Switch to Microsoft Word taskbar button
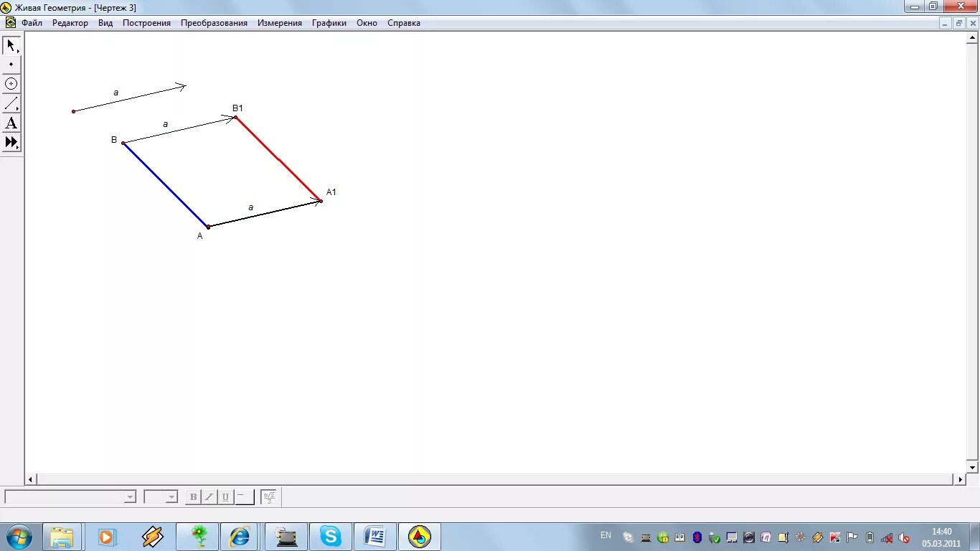 (375, 537)
